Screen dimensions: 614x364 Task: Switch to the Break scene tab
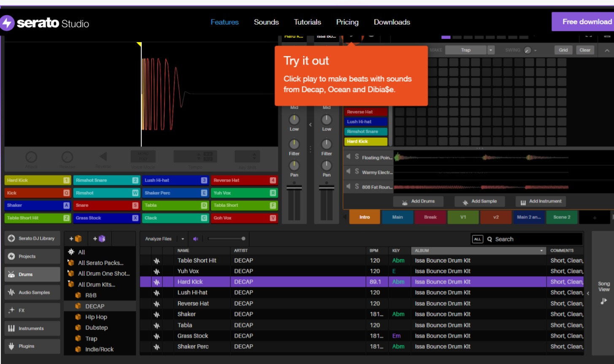[430, 217]
